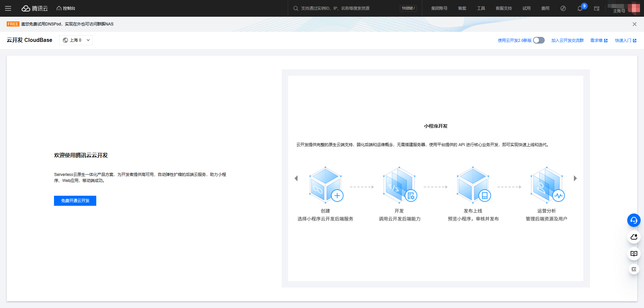The image size is (644, 308).
Task: Open the customer service headset floating button
Action: [634, 220]
